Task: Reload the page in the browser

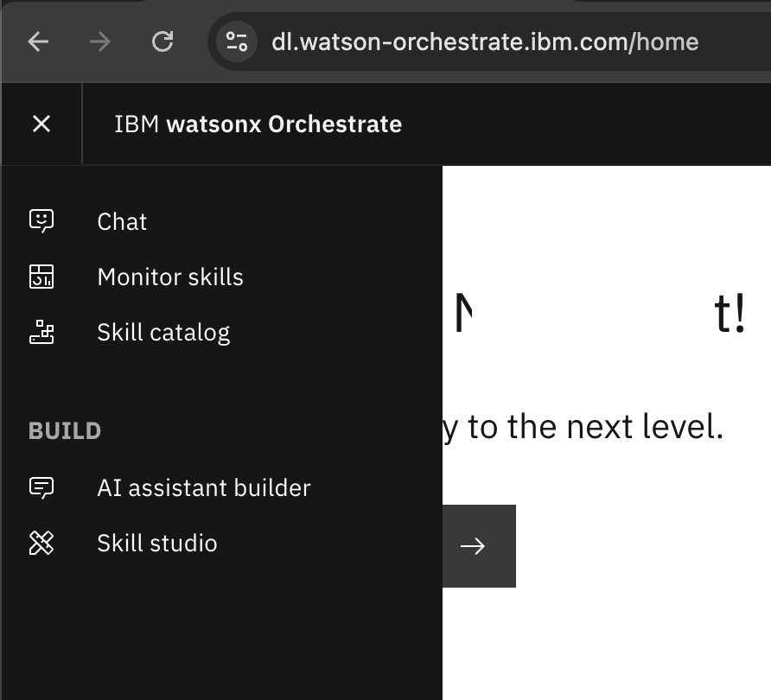Action: coord(162,41)
